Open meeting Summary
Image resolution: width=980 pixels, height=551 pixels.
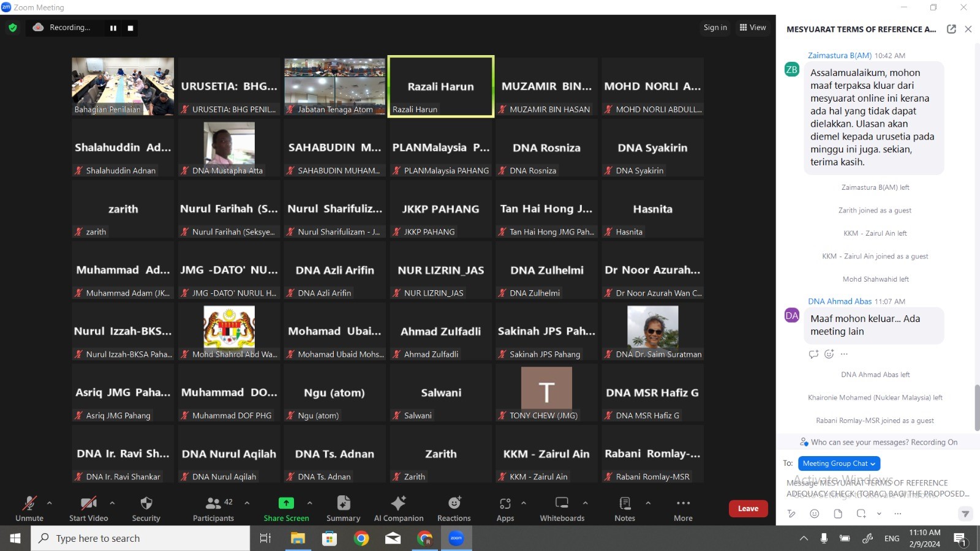pos(344,509)
